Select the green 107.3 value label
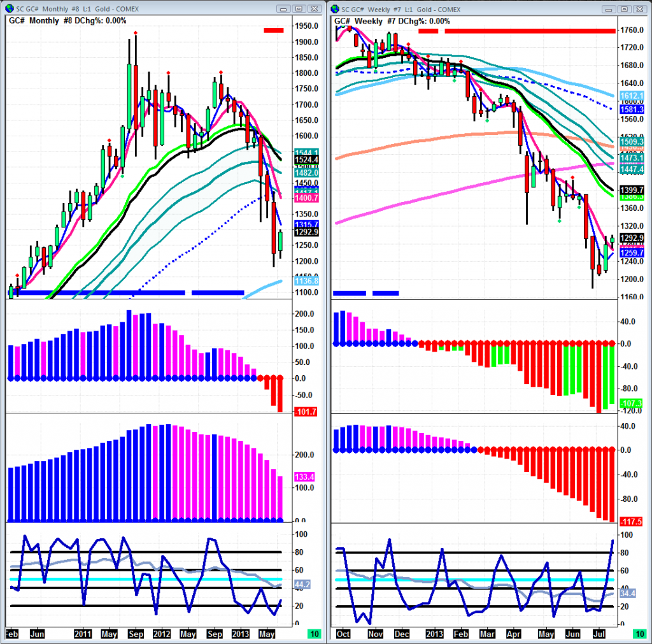 coord(631,403)
